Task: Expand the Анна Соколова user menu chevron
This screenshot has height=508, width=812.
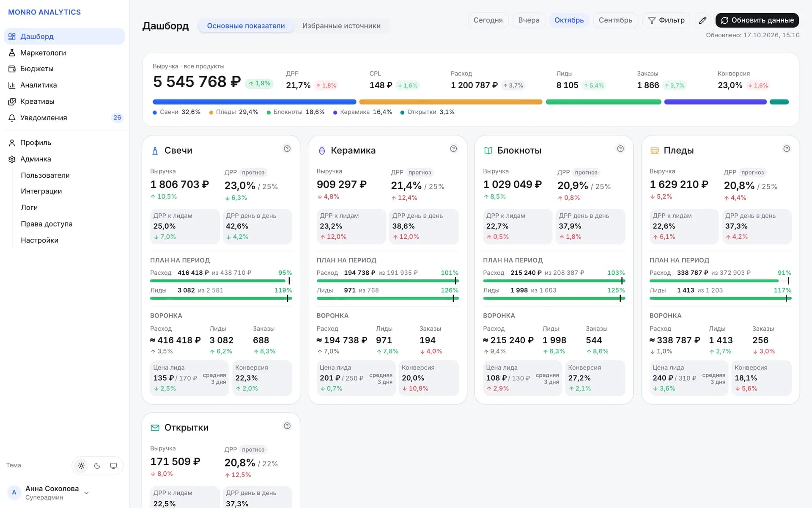Action: pos(86,493)
